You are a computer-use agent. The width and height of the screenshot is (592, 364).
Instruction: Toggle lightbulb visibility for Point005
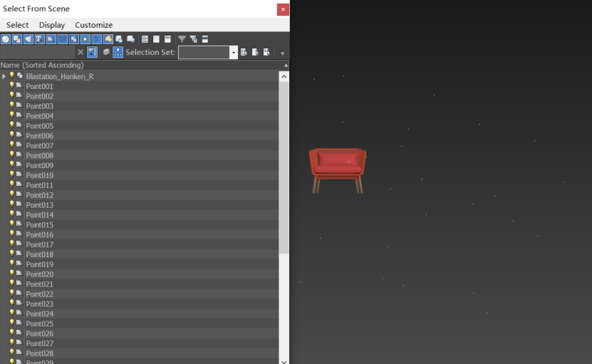coord(11,125)
